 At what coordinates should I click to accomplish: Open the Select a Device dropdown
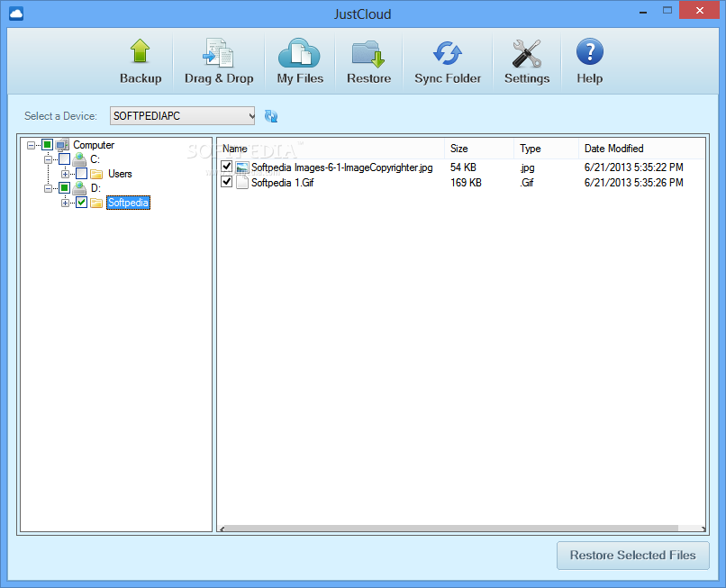(x=183, y=116)
